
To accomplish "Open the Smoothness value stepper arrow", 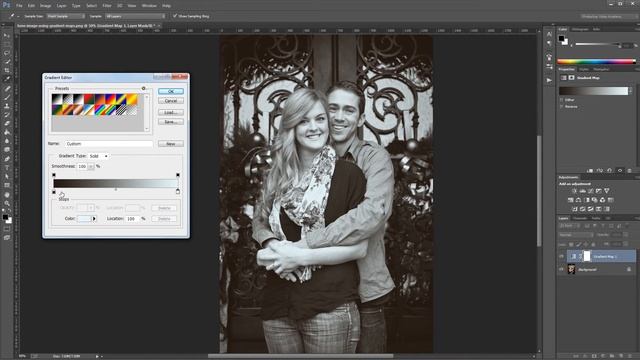I will [x=91, y=167].
